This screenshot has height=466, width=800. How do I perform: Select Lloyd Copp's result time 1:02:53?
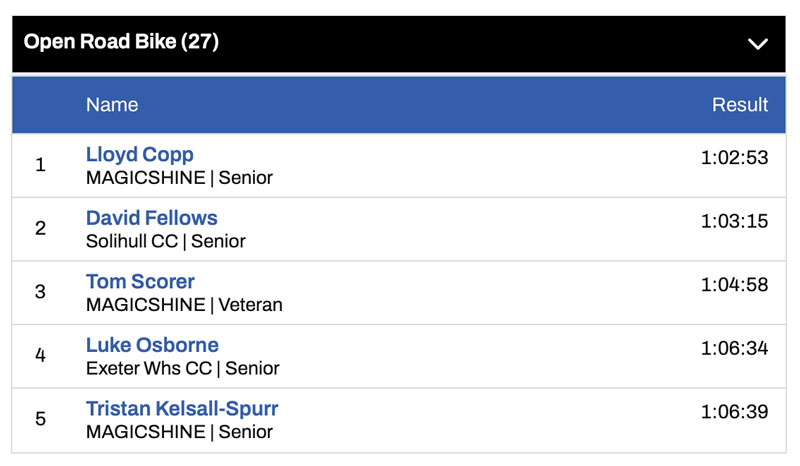(x=734, y=157)
